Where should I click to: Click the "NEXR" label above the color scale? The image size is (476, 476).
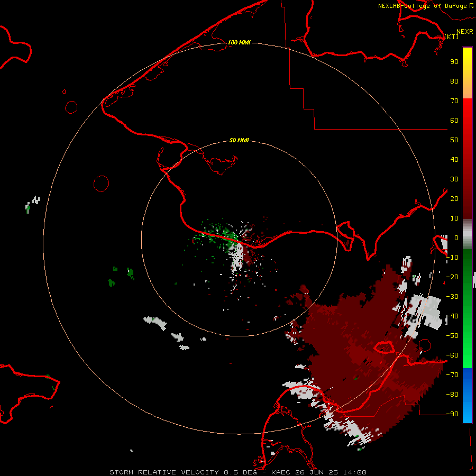tap(465, 32)
